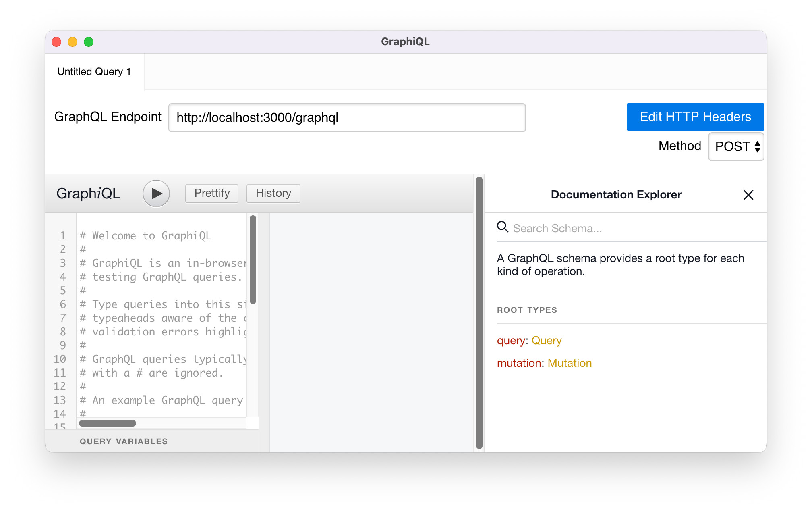Click the green zoom window button
The image size is (812, 512).
89,42
